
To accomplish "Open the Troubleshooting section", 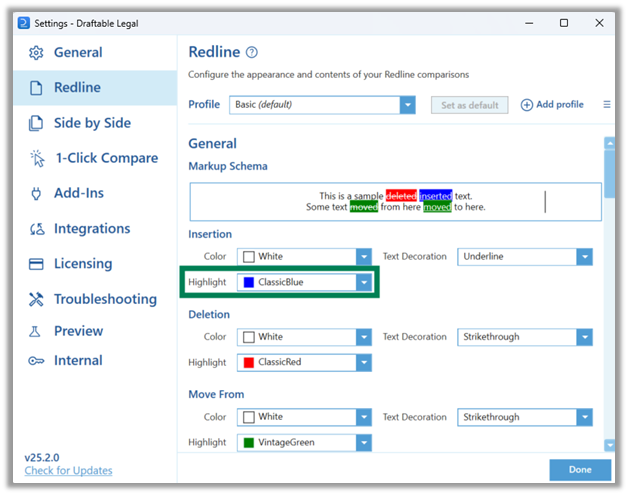I will [x=95, y=299].
